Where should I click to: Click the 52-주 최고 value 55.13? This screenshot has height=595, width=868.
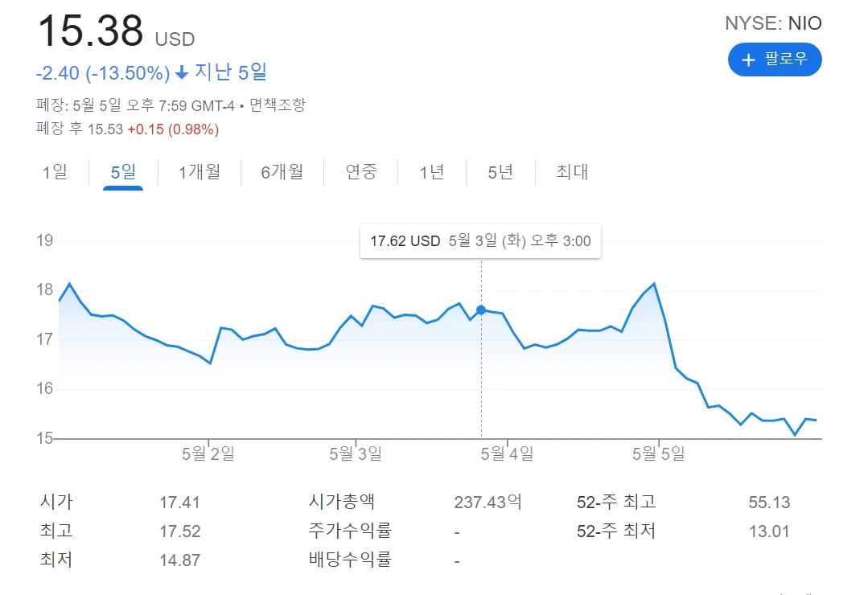pos(771,502)
